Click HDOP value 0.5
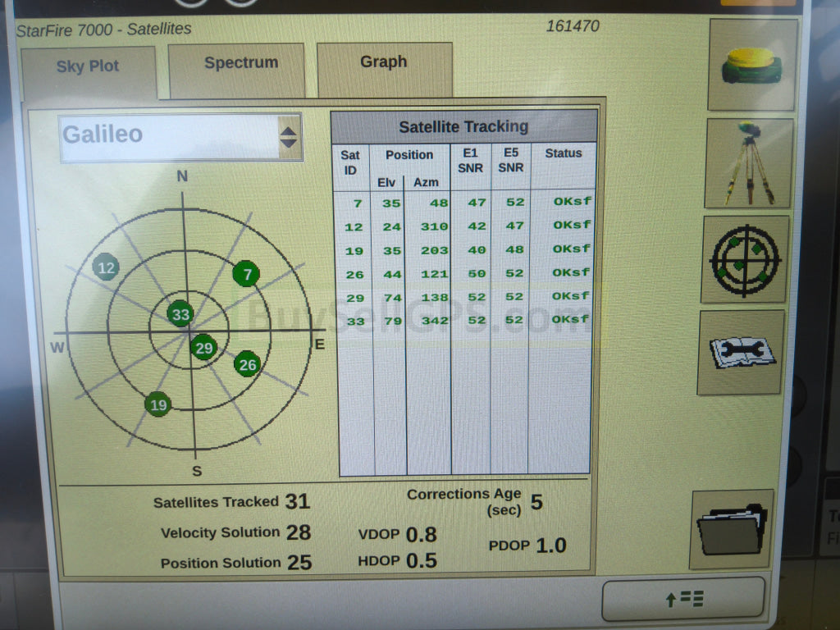Image resolution: width=840 pixels, height=630 pixels. [422, 561]
